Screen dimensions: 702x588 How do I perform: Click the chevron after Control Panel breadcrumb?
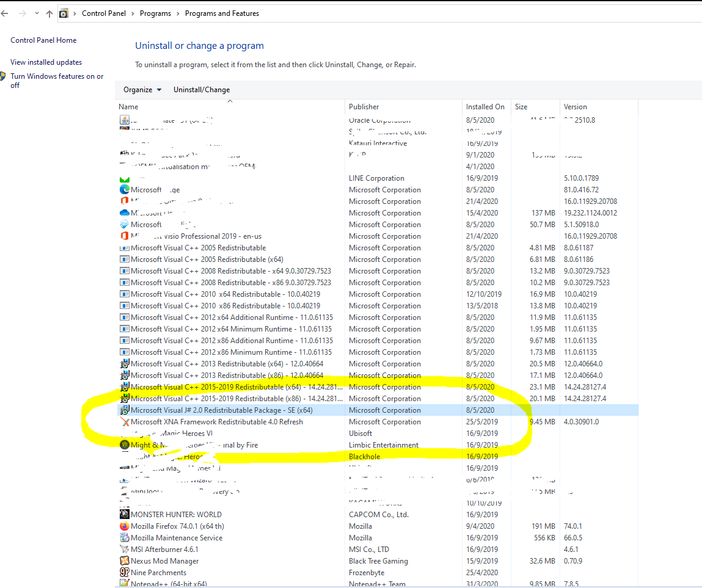click(131, 13)
